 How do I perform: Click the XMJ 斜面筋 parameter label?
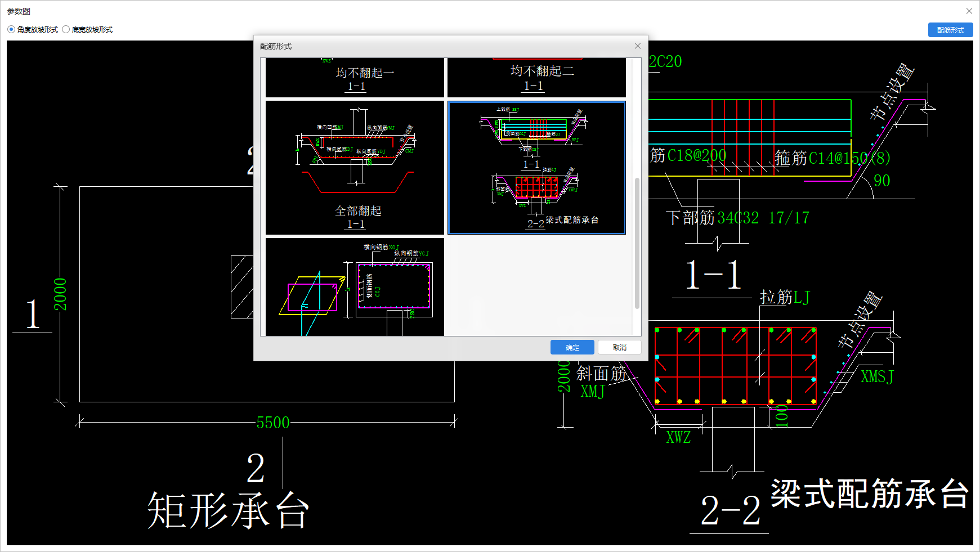pos(593,391)
